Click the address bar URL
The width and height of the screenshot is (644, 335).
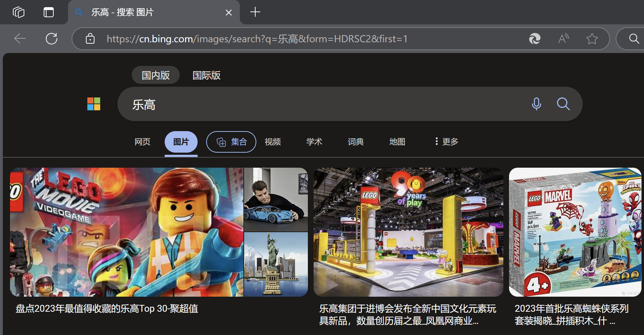(x=257, y=39)
